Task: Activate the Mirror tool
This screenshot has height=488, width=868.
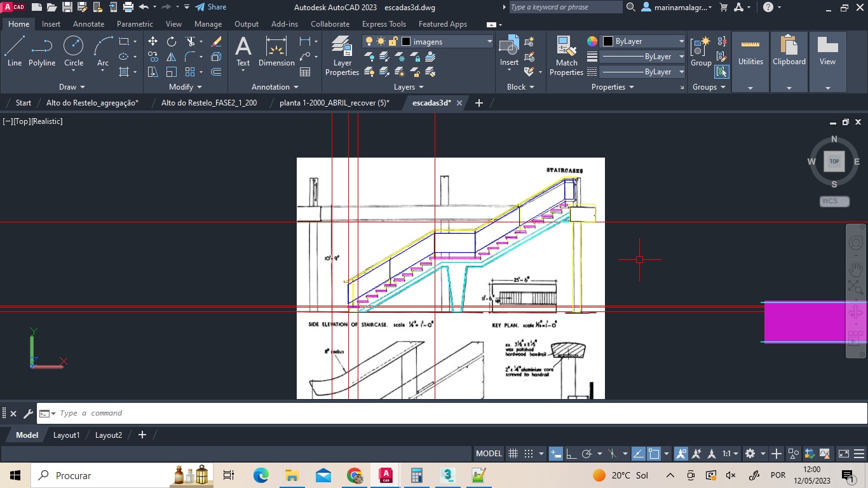Action: (172, 57)
